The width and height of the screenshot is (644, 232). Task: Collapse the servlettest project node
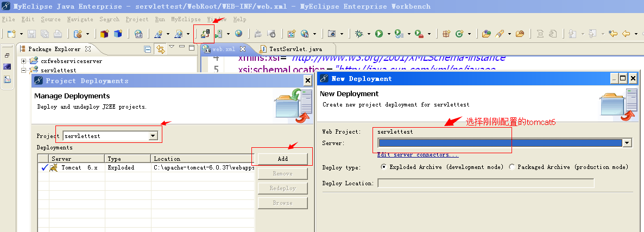(x=23, y=70)
